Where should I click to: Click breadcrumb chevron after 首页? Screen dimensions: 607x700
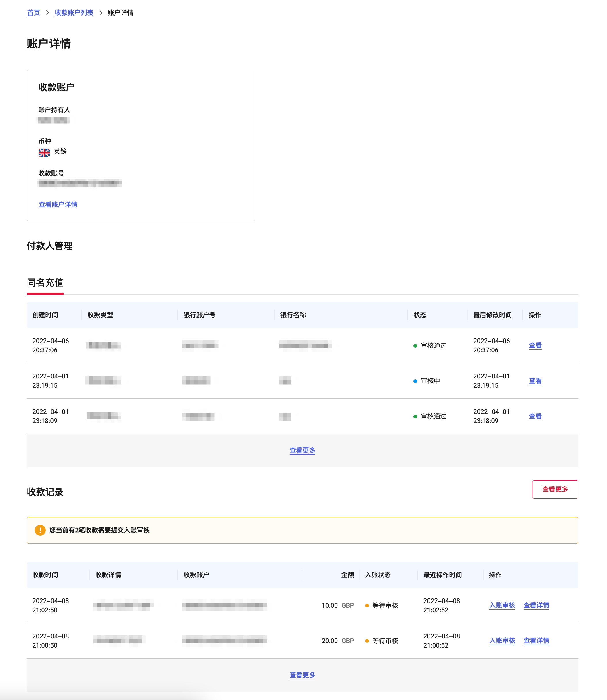[47, 13]
